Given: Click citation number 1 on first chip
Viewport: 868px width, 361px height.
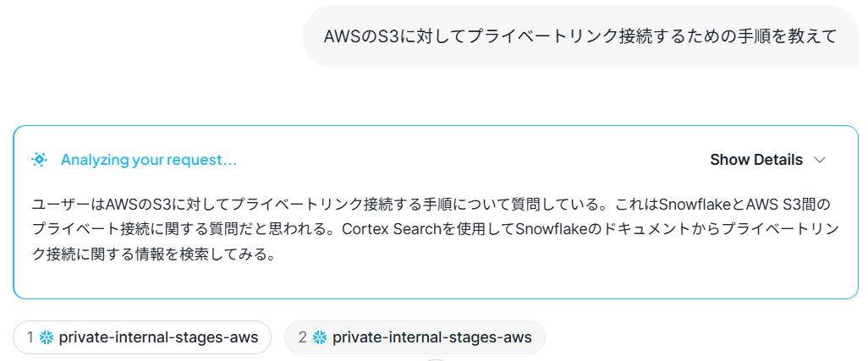Looking at the screenshot, I should click(30, 337).
